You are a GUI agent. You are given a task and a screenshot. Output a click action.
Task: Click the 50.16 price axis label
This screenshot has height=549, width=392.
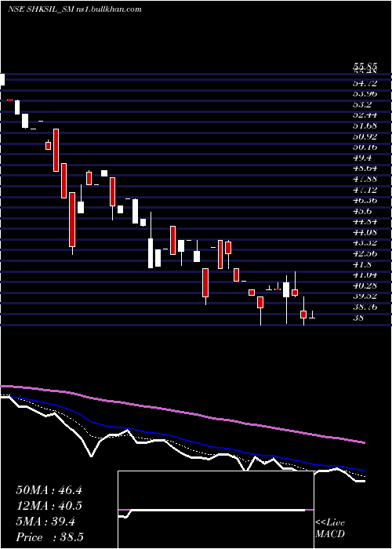365,147
